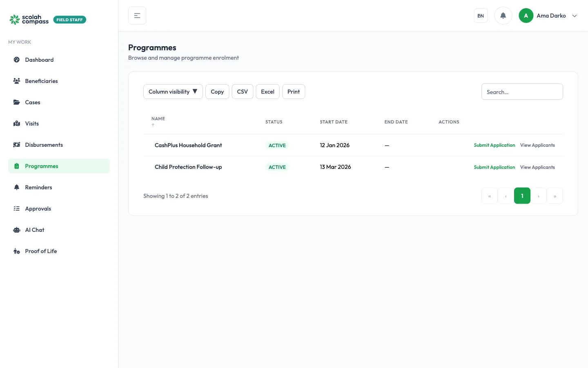Open the EN language selector
The height and width of the screenshot is (368, 588).
tap(481, 16)
